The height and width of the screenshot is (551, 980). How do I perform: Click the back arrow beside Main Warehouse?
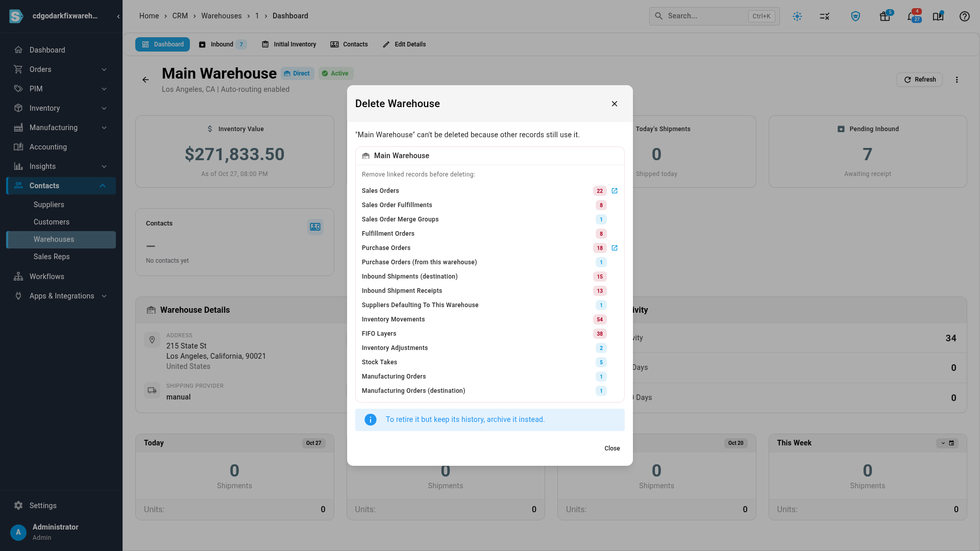coord(145,80)
